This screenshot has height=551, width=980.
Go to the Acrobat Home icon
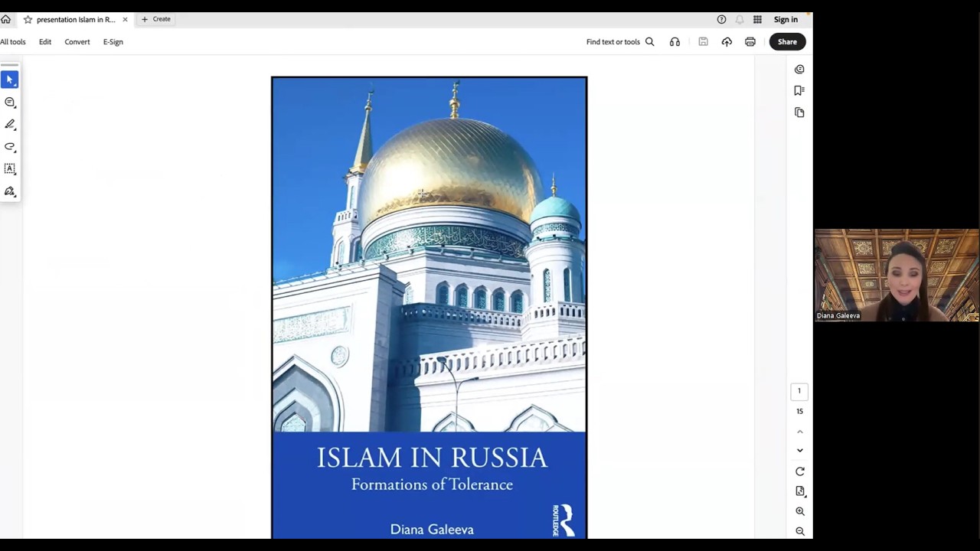tap(5, 19)
